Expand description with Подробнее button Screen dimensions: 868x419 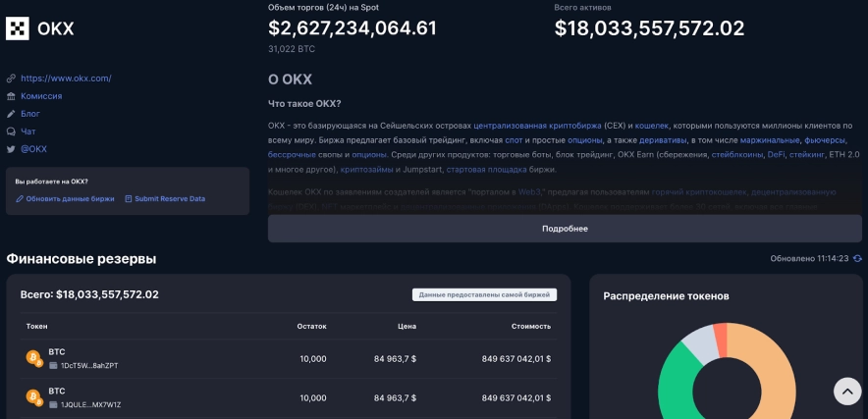[565, 229]
